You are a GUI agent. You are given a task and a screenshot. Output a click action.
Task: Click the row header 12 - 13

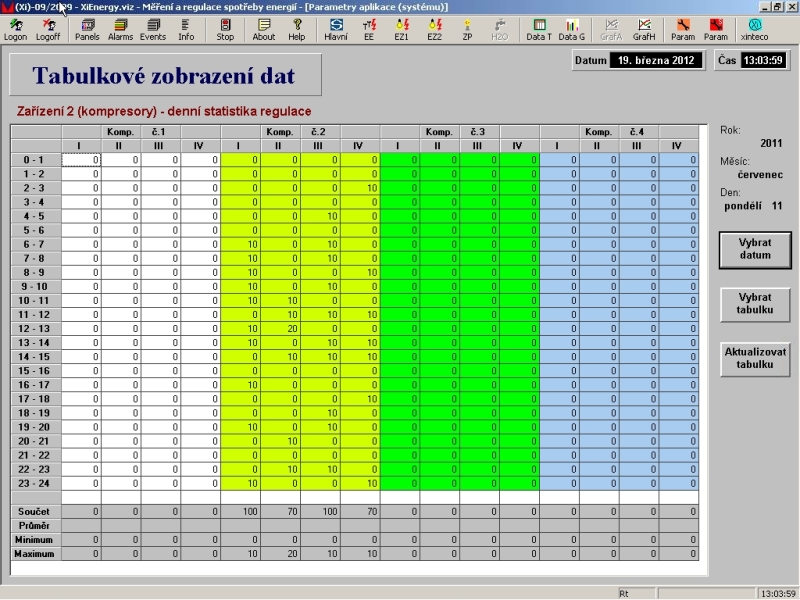pos(34,329)
